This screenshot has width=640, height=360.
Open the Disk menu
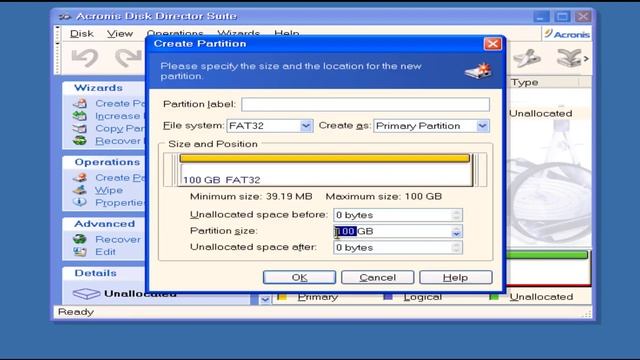(x=82, y=33)
